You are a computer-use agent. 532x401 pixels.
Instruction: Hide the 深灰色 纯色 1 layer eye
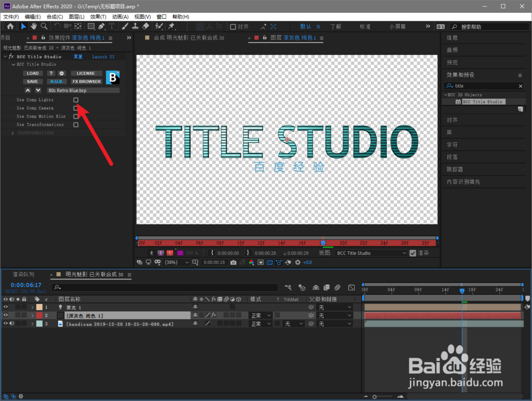5,315
